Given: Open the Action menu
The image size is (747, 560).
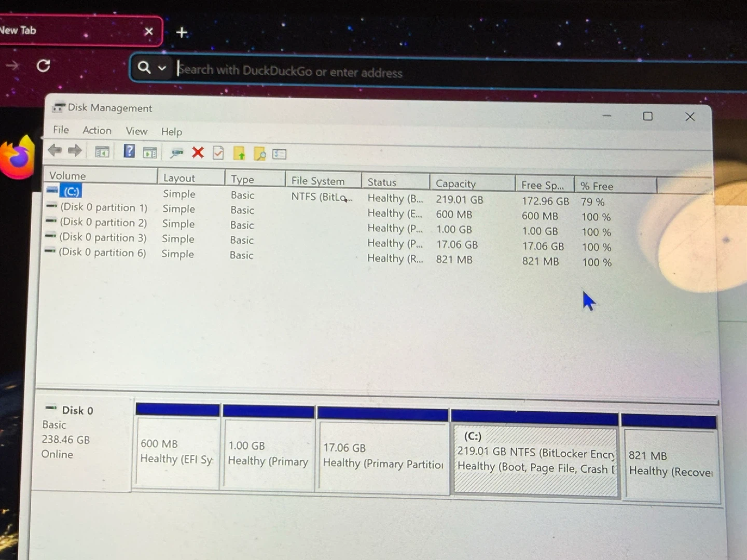Looking at the screenshot, I should 97,131.
